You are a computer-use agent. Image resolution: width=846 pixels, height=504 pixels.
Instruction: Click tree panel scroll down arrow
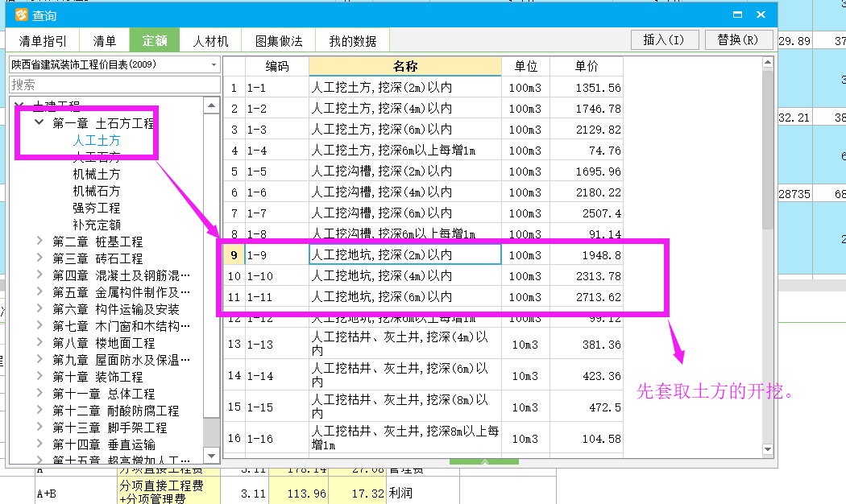tap(211, 456)
